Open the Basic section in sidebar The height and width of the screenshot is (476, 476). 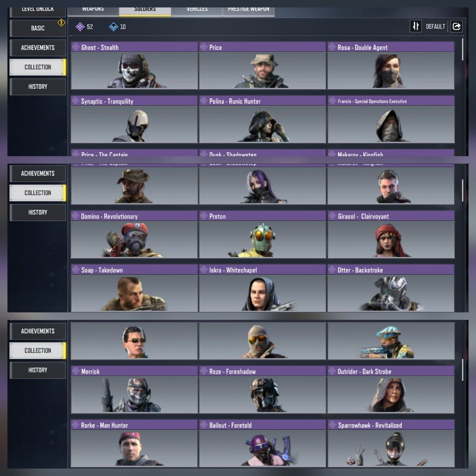(x=38, y=28)
